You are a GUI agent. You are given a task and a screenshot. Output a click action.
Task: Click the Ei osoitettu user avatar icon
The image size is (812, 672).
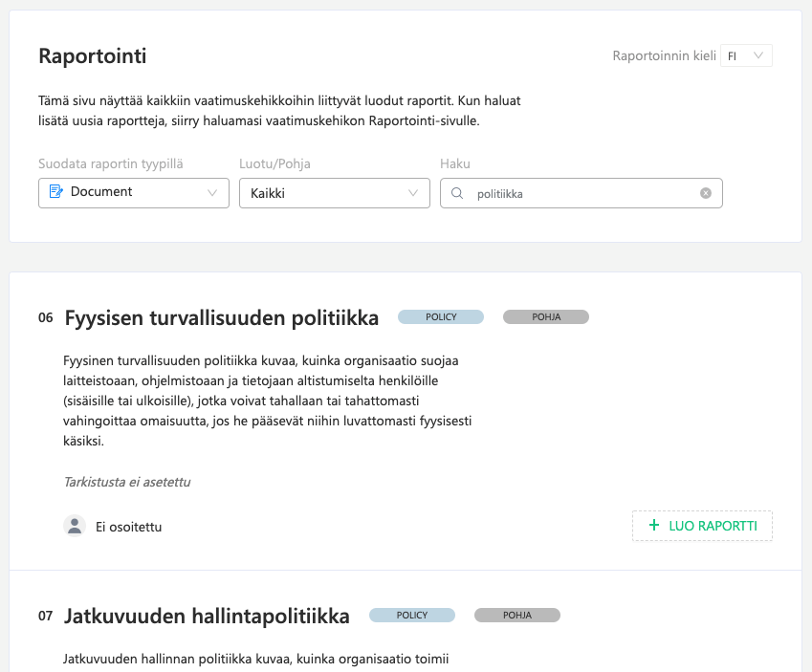tap(75, 526)
